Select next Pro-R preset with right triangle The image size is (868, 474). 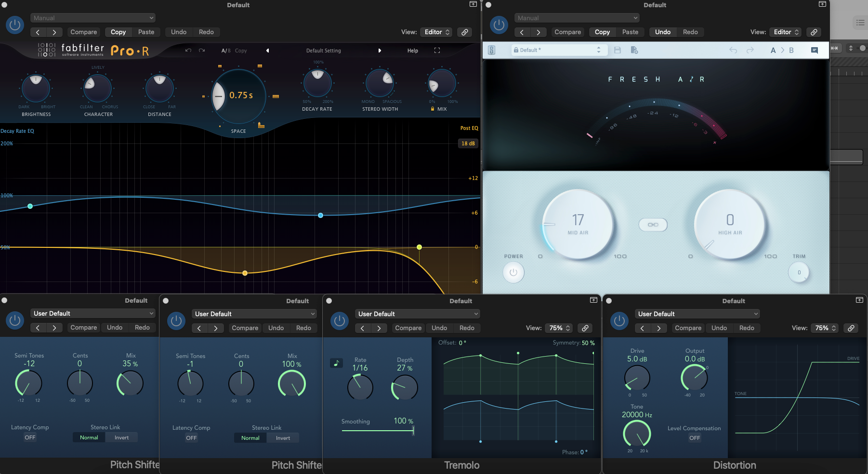(x=380, y=51)
